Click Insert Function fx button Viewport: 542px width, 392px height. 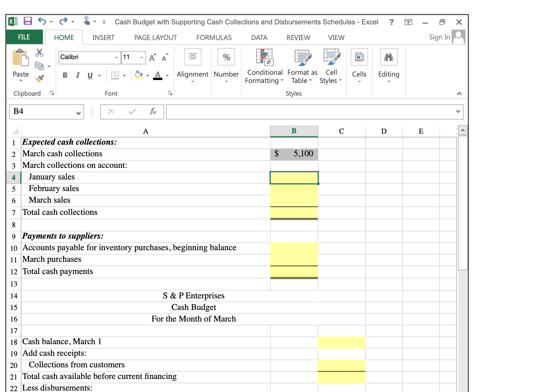pyautogui.click(x=153, y=112)
